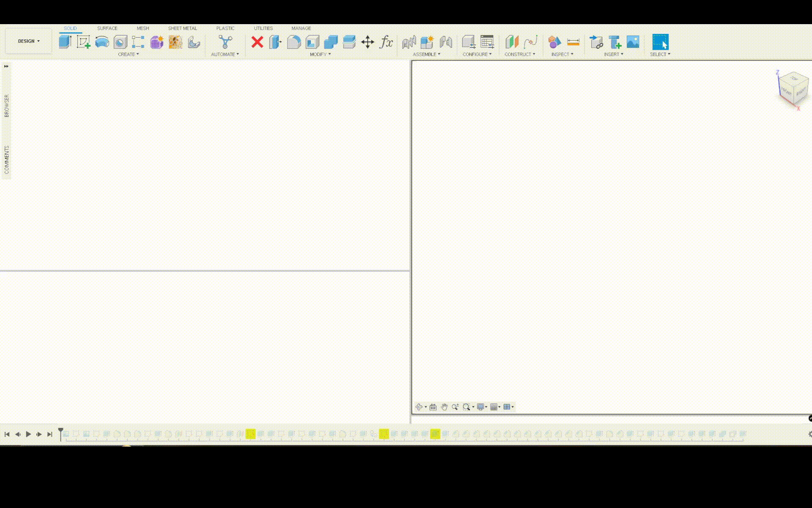Click the Interference shapes icon
This screenshot has height=508, width=812.
pyautogui.click(x=554, y=42)
